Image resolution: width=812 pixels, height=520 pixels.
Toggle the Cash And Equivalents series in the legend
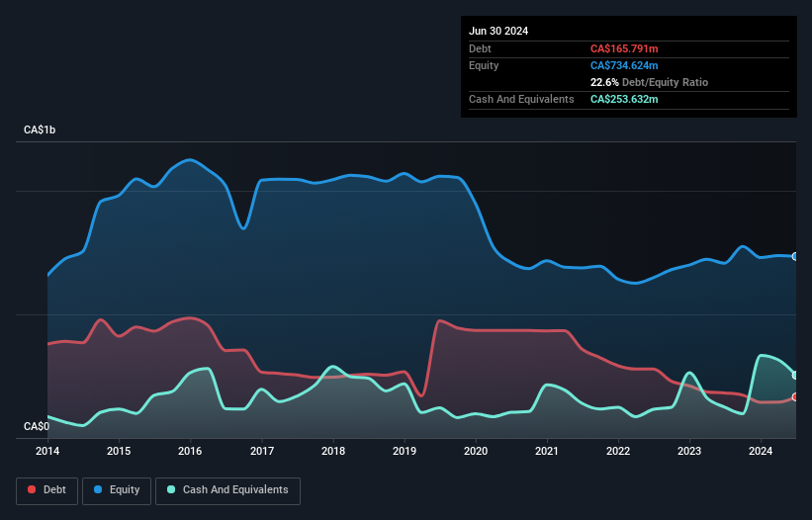pos(227,490)
